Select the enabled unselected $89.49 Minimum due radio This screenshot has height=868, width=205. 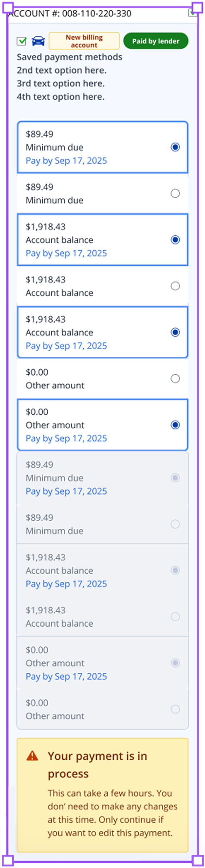point(175,194)
